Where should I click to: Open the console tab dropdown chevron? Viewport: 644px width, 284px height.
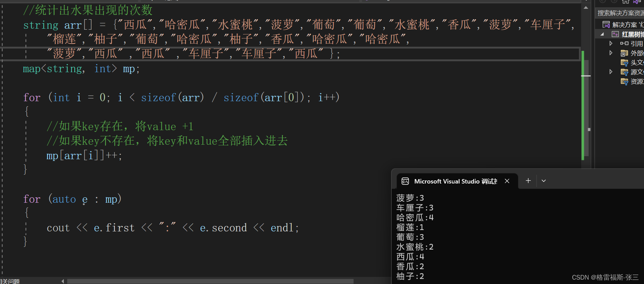(x=544, y=181)
